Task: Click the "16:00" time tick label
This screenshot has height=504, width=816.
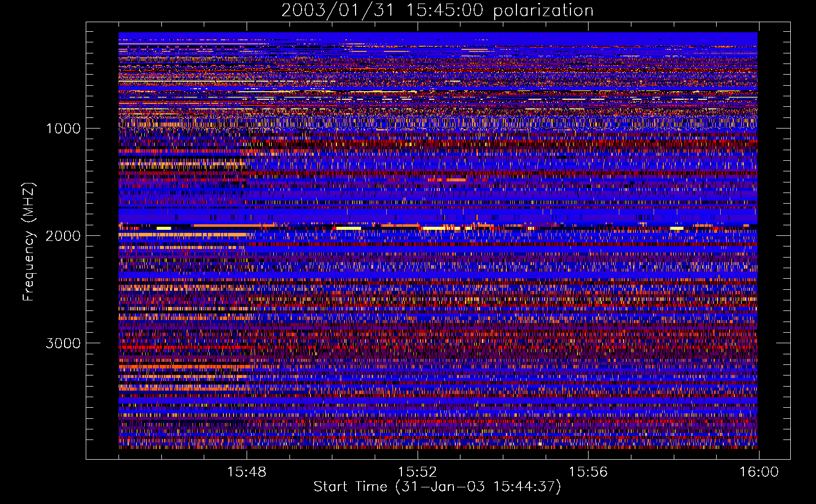Action: [x=759, y=472]
